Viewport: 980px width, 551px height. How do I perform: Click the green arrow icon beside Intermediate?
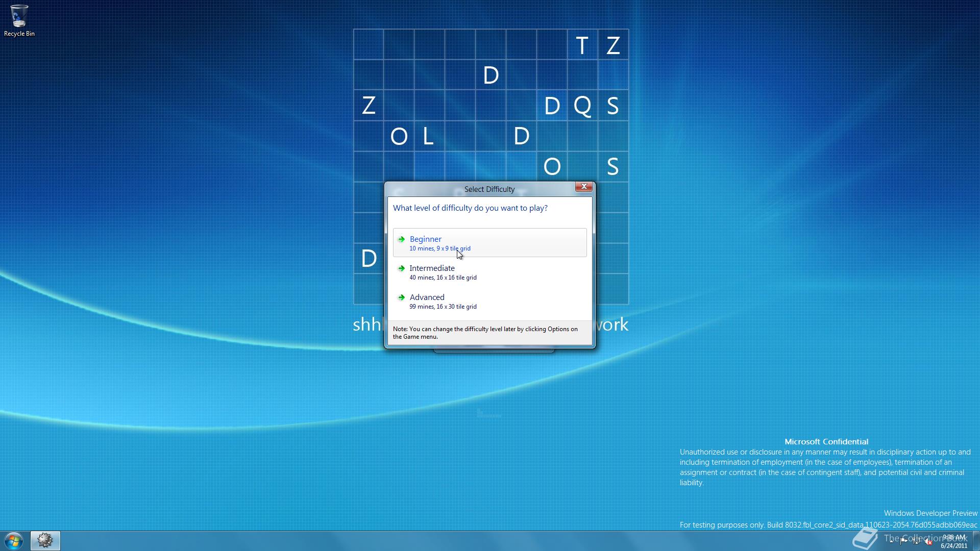[402, 268]
